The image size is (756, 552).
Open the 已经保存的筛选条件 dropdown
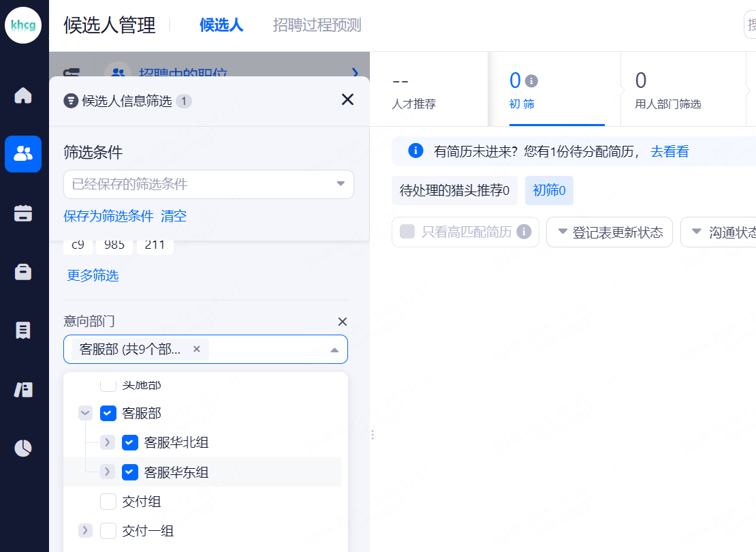pyautogui.click(x=208, y=184)
